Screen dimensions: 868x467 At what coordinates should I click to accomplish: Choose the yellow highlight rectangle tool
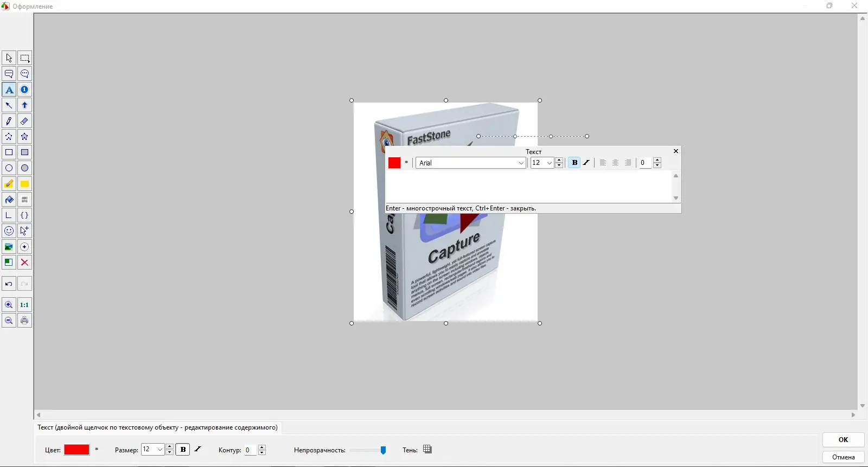click(x=24, y=184)
